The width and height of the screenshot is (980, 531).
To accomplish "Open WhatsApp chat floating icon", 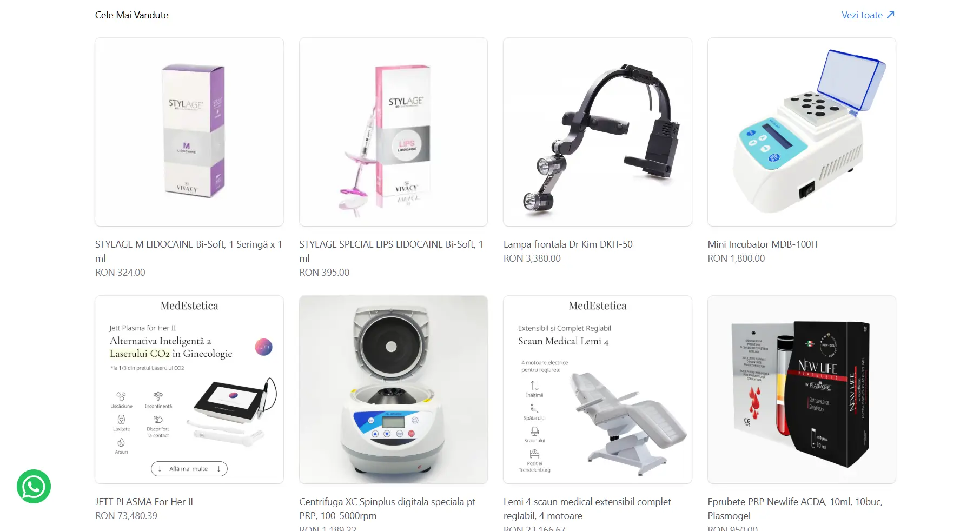I will point(34,486).
